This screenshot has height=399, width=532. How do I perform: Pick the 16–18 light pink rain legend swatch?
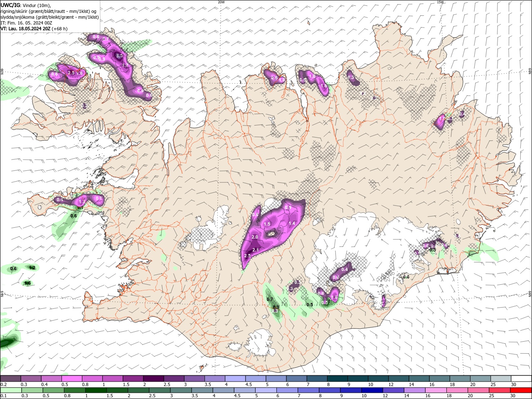pos(436,390)
